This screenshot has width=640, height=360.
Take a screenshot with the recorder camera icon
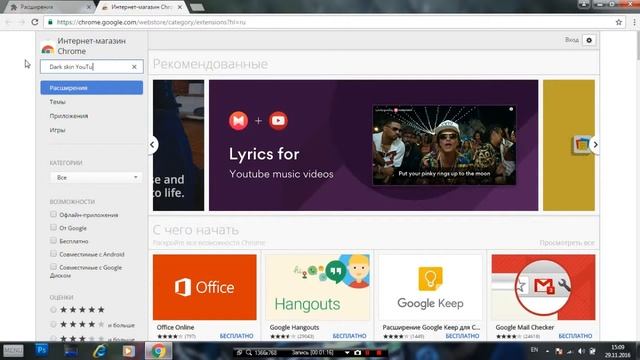[x=358, y=352]
